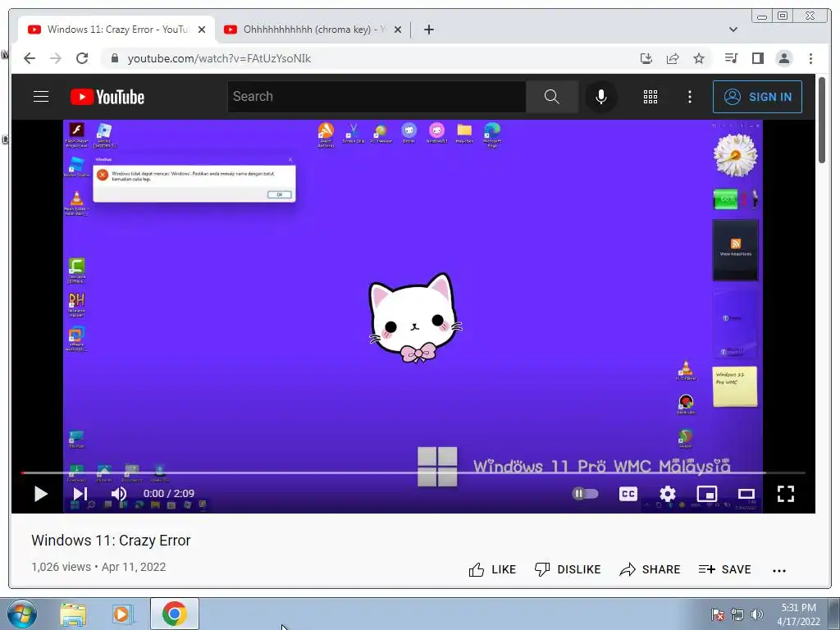Close the Windows 11: Crazy Error tab
This screenshot has width=840, height=630.
point(202,30)
